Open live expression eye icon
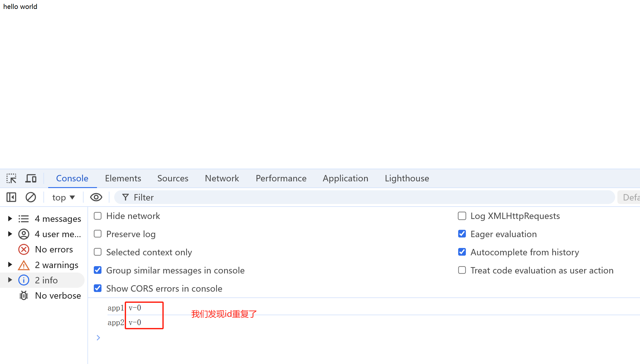 (x=96, y=197)
